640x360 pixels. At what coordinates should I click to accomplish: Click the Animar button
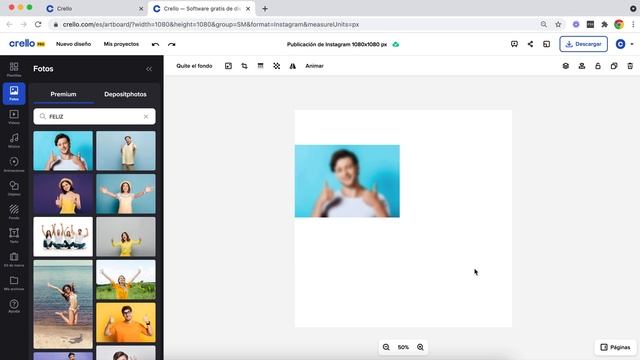click(x=314, y=66)
